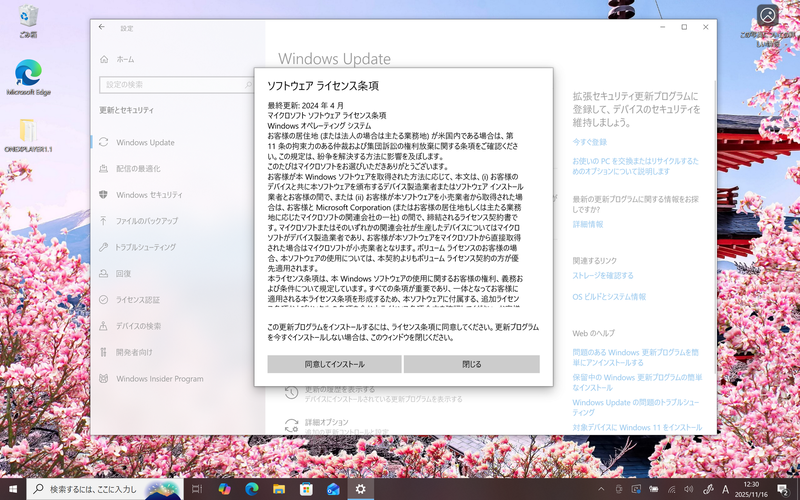800x500 pixels.
Task: Click ストレージを確認する link
Action: pos(603,276)
